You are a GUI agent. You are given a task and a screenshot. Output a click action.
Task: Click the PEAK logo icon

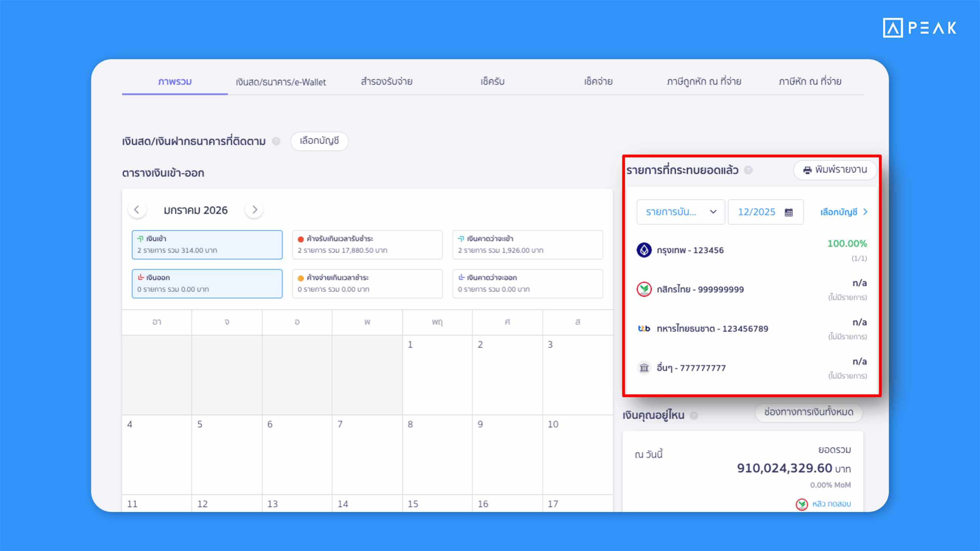tap(892, 28)
